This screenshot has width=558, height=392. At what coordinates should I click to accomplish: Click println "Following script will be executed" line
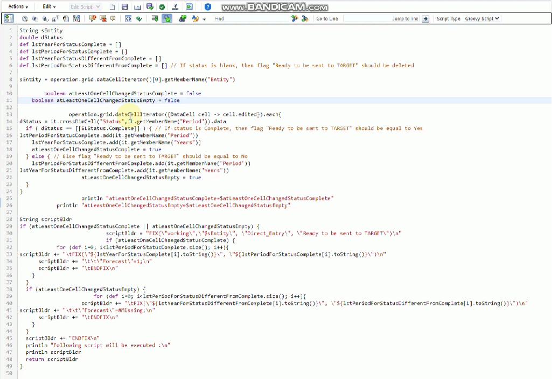[x=98, y=345]
